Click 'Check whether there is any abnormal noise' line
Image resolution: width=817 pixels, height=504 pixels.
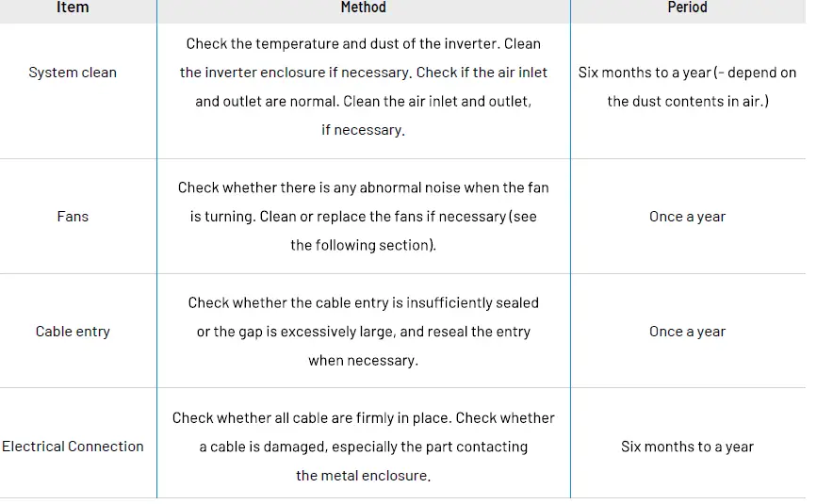tap(363, 187)
